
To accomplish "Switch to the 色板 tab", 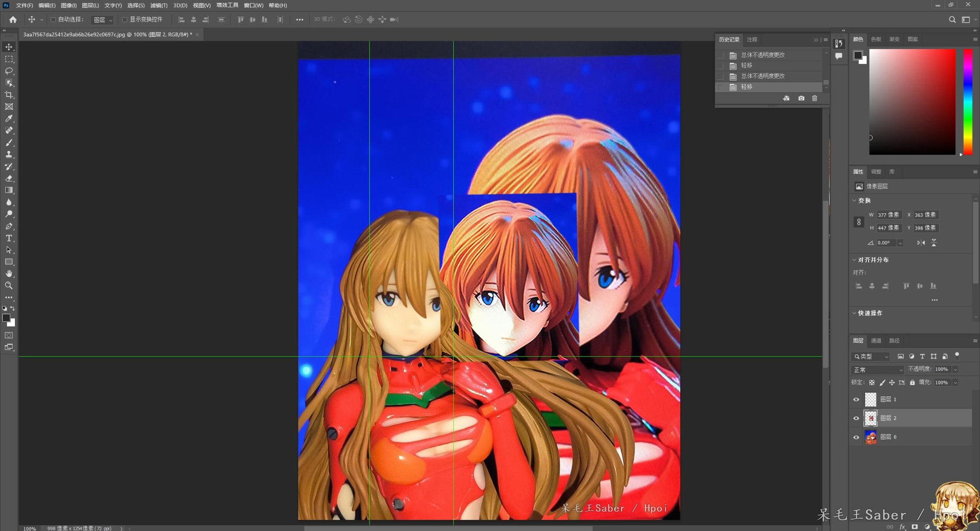I will pos(876,39).
